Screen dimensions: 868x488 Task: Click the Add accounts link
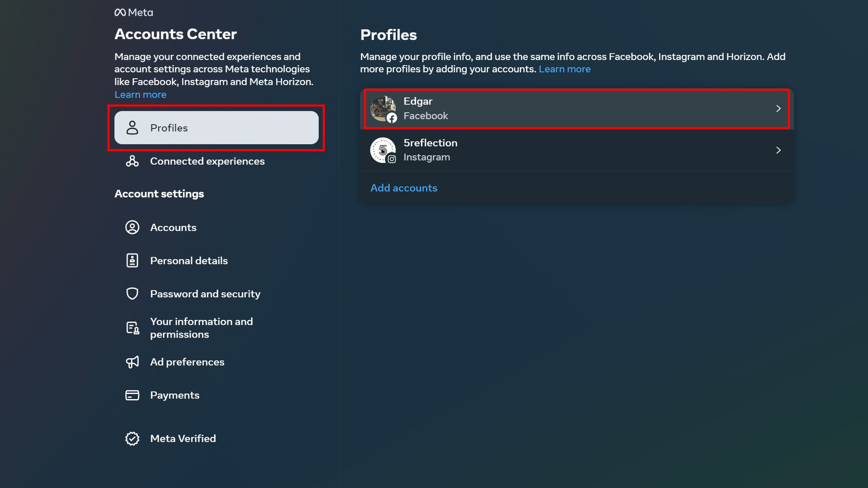[404, 188]
